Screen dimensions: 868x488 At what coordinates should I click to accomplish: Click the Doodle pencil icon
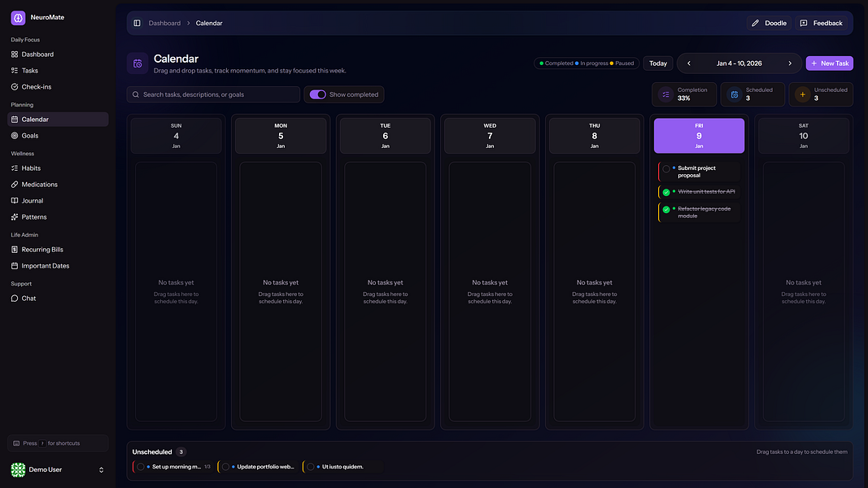755,23
